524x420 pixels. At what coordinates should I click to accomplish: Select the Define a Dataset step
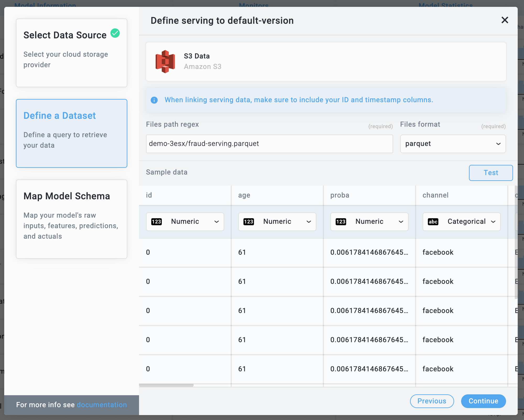[72, 133]
